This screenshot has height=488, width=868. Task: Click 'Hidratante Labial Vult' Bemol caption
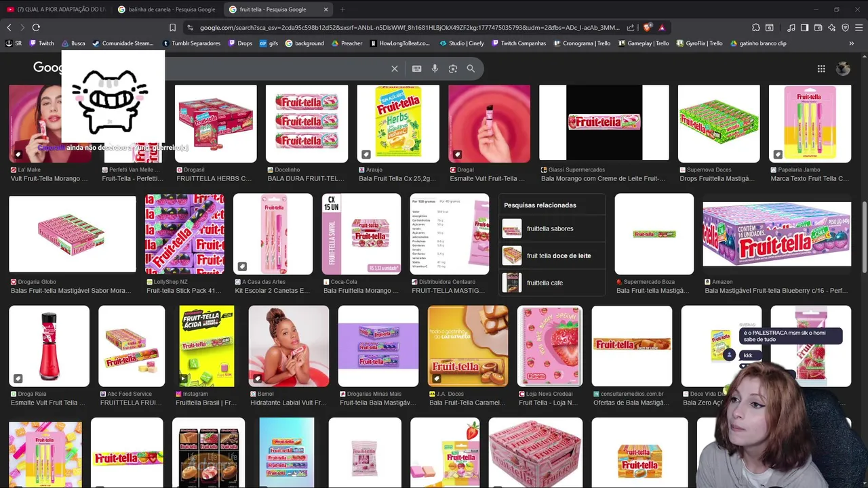(288, 403)
